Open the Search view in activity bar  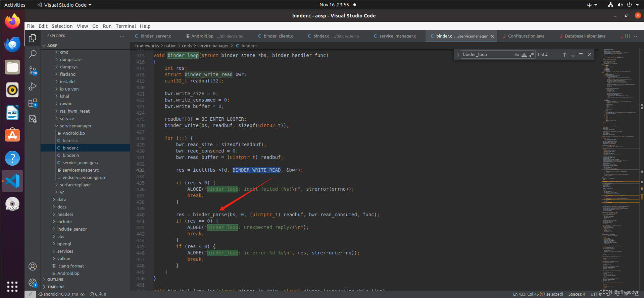[x=33, y=54]
